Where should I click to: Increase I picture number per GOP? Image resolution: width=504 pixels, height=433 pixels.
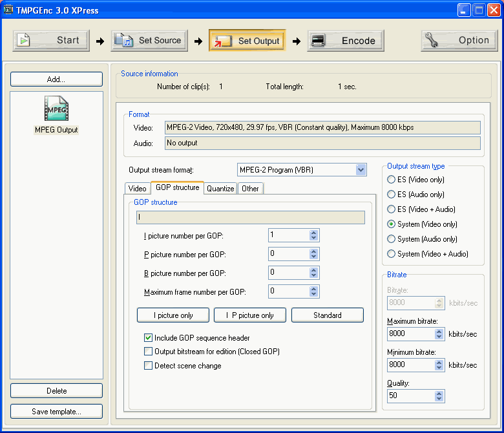tap(314, 233)
